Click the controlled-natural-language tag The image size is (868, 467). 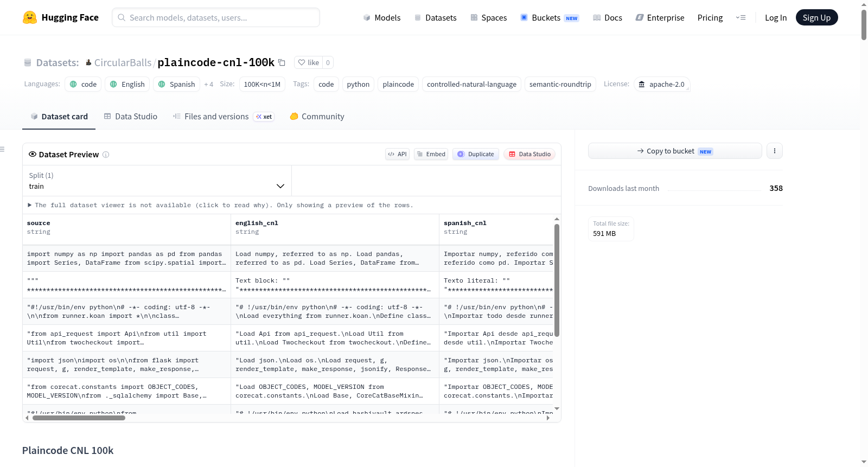(x=471, y=84)
